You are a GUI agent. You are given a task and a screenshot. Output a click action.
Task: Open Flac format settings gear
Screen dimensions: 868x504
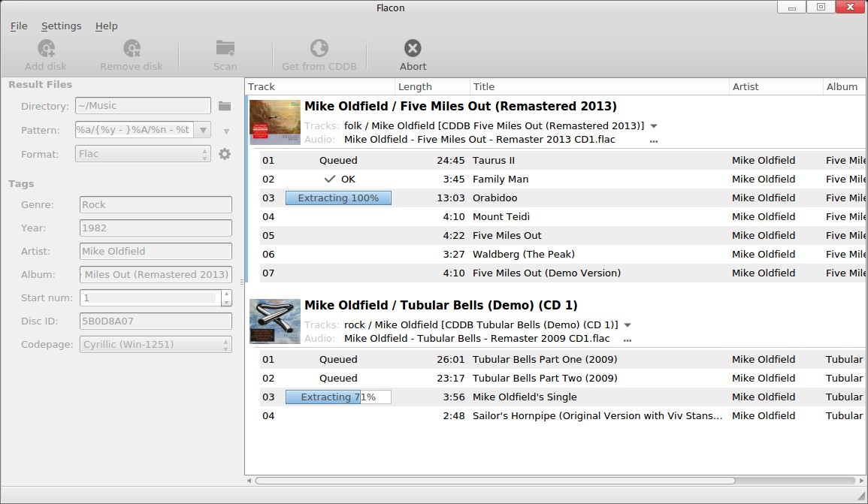(224, 154)
